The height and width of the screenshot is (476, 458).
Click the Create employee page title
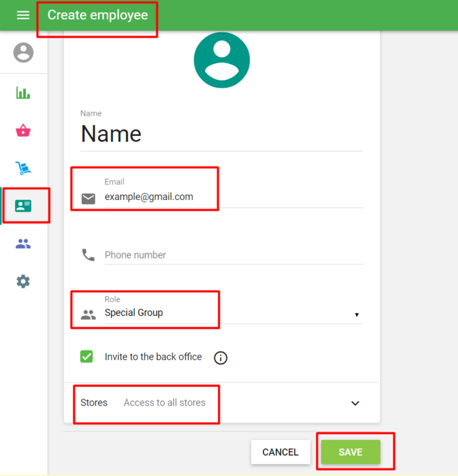pos(97,15)
